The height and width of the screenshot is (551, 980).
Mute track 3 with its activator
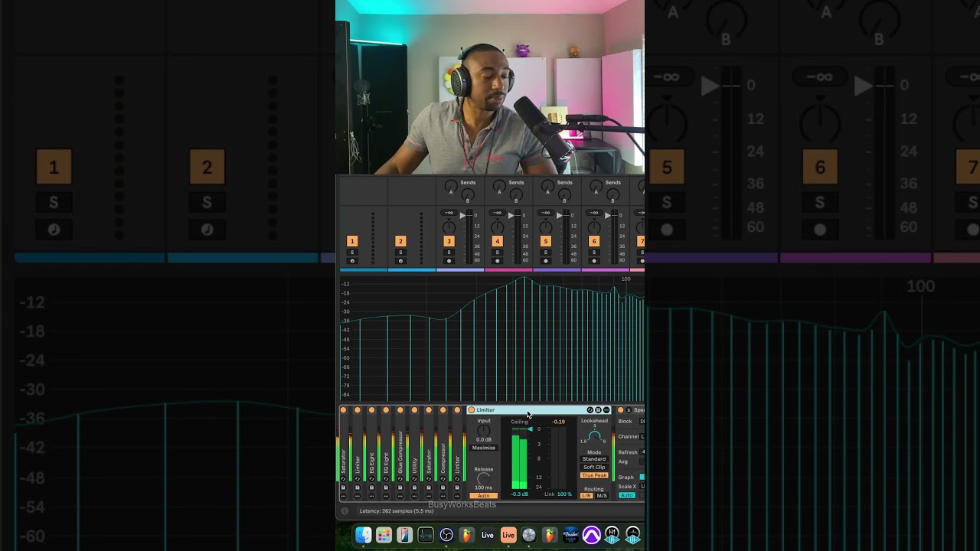coord(449,241)
